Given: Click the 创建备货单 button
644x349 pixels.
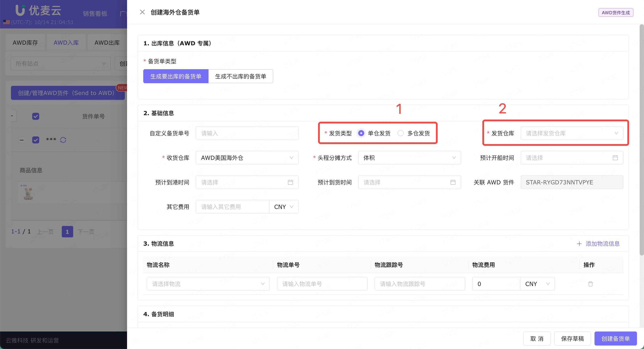Looking at the screenshot, I should point(616,338).
